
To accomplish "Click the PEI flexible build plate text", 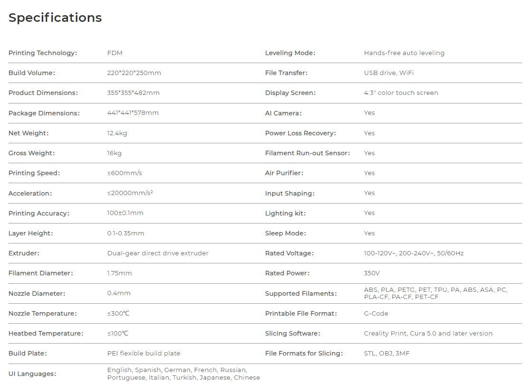I will point(143,354).
